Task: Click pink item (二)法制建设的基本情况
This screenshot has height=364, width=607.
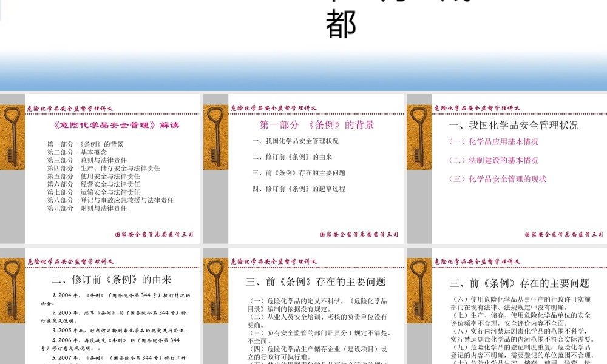Action: pyautogui.click(x=493, y=160)
